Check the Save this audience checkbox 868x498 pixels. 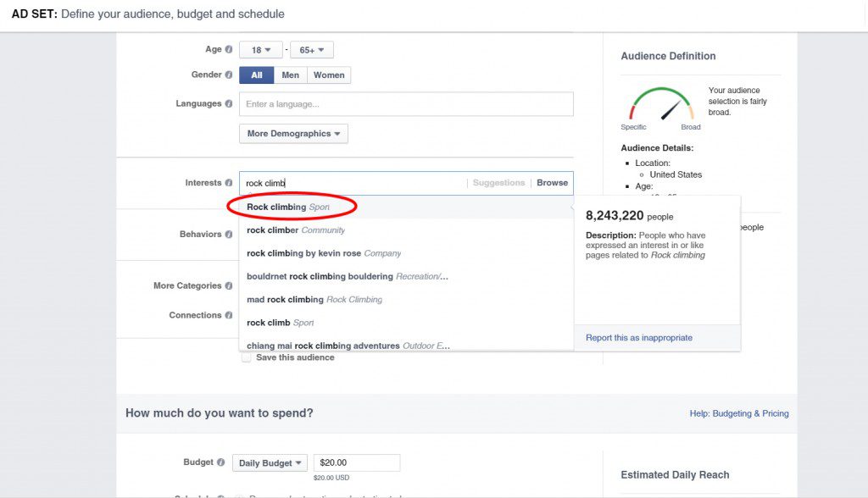[247, 357]
